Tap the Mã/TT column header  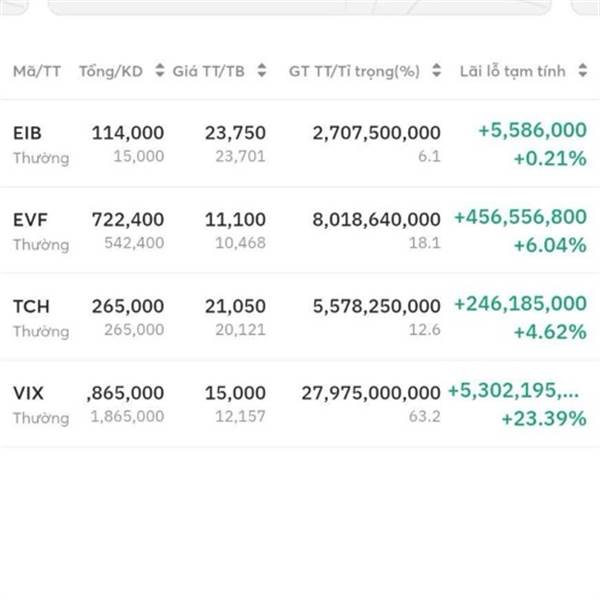point(37,71)
